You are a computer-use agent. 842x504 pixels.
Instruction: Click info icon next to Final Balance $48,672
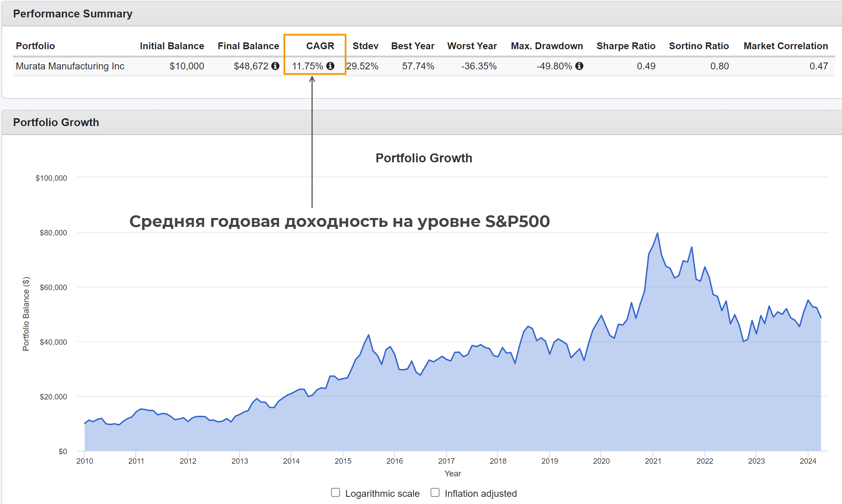[x=275, y=66]
